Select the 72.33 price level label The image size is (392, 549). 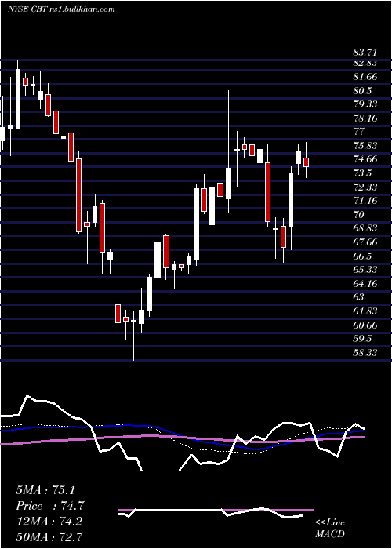[365, 187]
